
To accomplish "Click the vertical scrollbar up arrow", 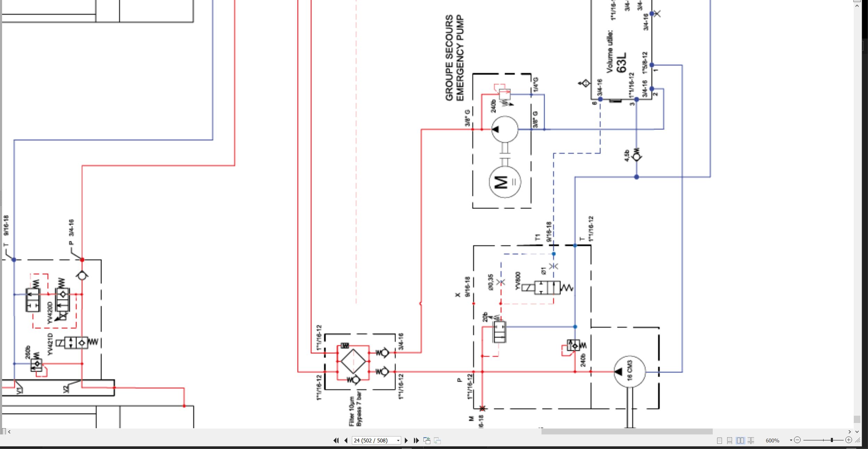I will coord(857,6).
